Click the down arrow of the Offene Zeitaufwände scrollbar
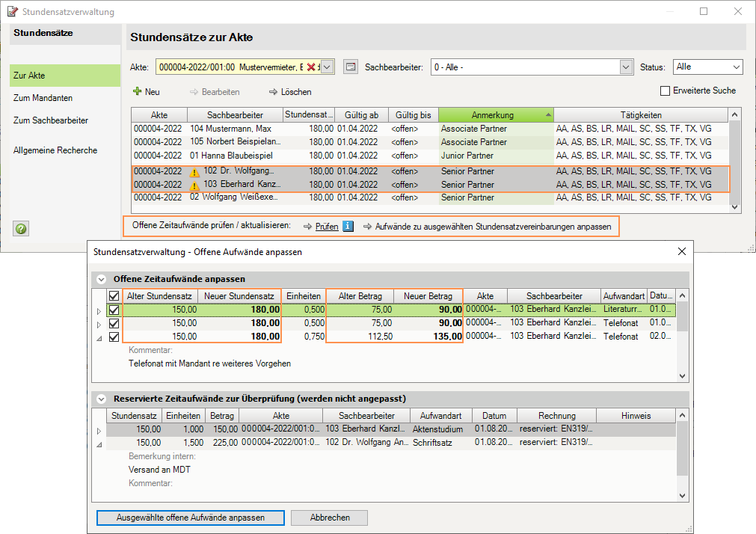This screenshot has width=756, height=534. click(x=682, y=375)
